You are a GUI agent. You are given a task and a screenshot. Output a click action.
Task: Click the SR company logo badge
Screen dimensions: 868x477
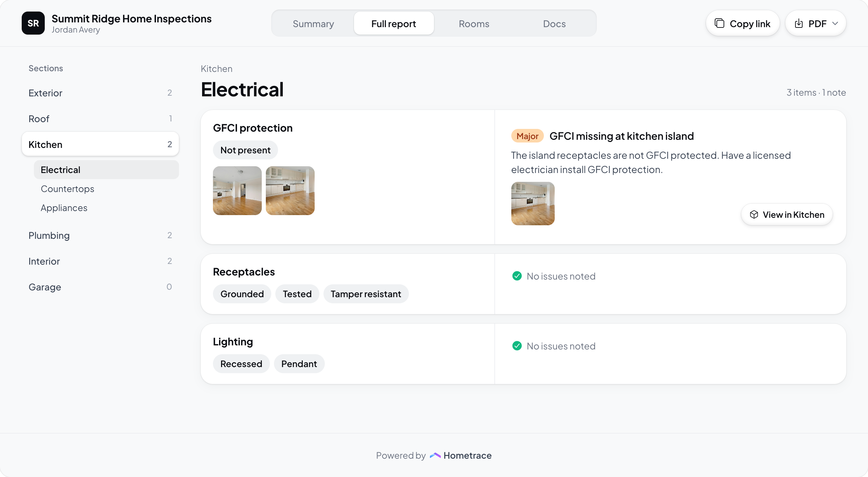[33, 23]
